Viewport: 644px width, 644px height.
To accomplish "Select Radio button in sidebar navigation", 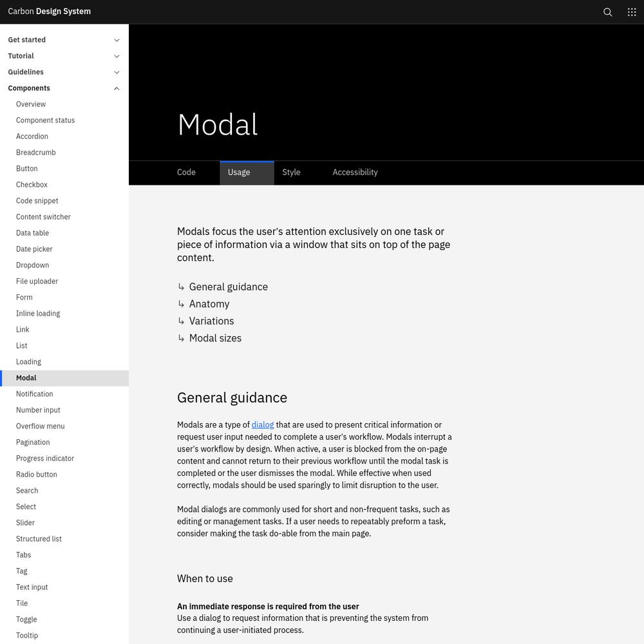I will (x=37, y=475).
